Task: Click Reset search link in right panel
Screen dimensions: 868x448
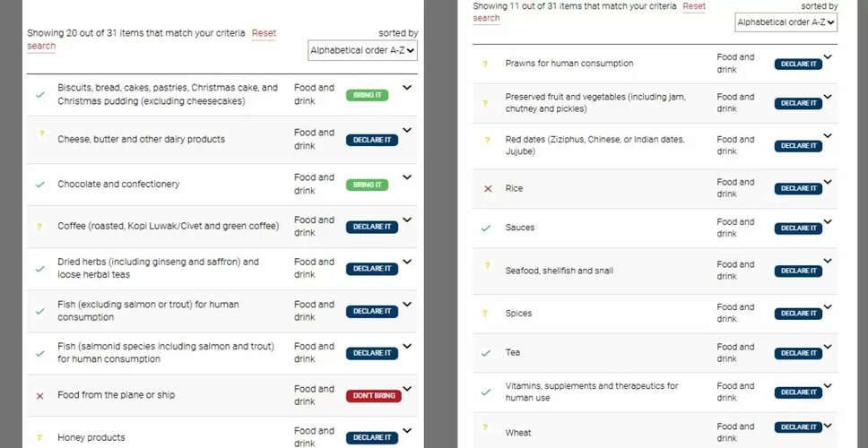Action: pyautogui.click(x=589, y=12)
